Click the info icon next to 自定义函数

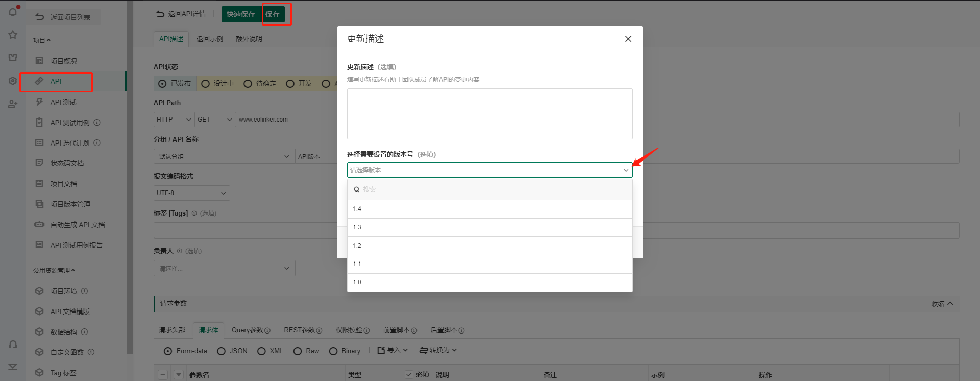tap(91, 352)
